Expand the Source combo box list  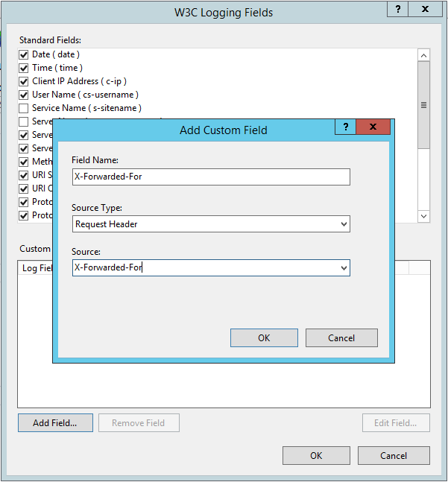(x=343, y=267)
